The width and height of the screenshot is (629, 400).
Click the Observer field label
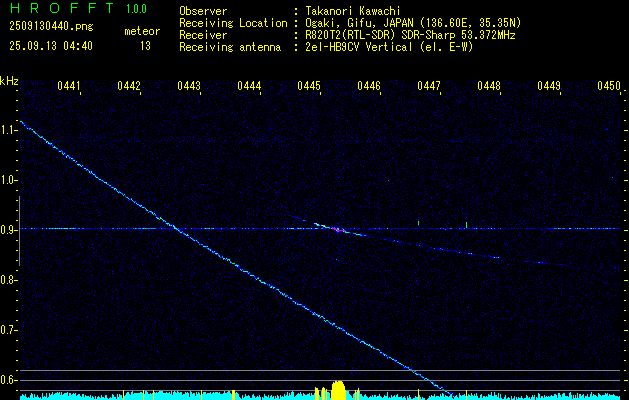pyautogui.click(x=203, y=11)
